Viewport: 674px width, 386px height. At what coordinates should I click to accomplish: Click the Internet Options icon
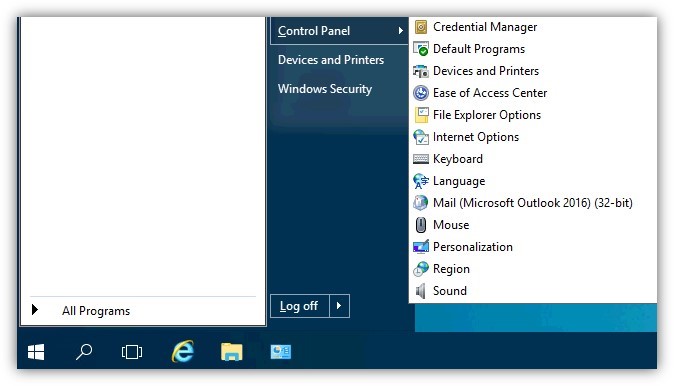(421, 137)
